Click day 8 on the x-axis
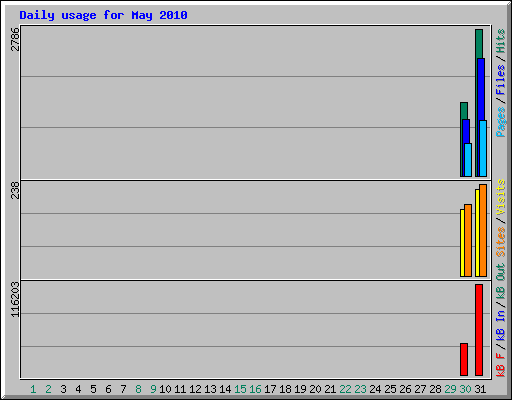 138,389
